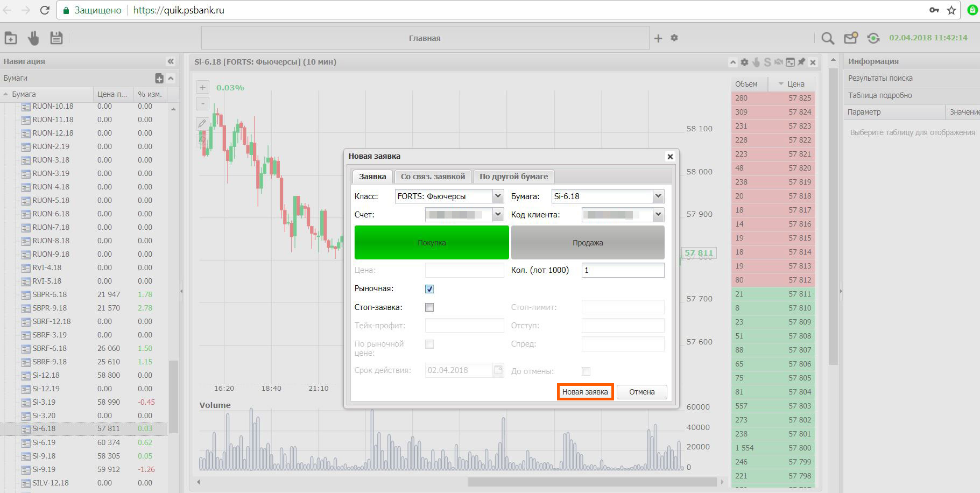This screenshot has height=493, width=980.
Task: Collapse the chart panel with header chevron
Action: pos(733,62)
